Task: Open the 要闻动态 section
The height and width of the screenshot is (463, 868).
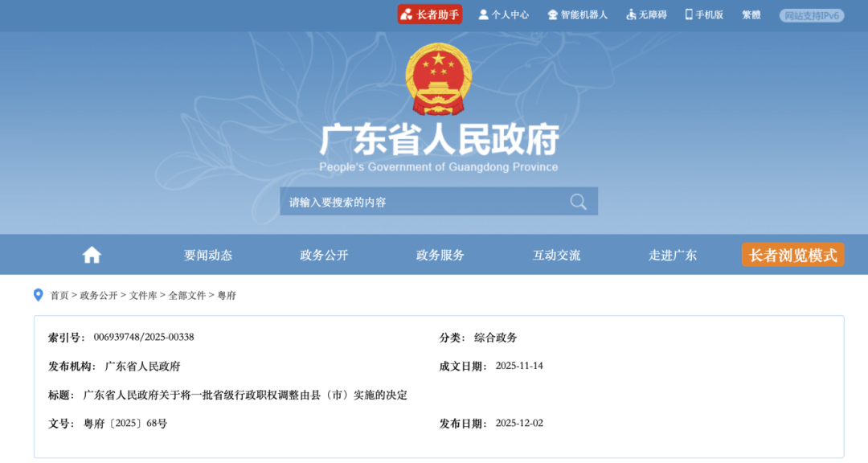Action: 207,254
